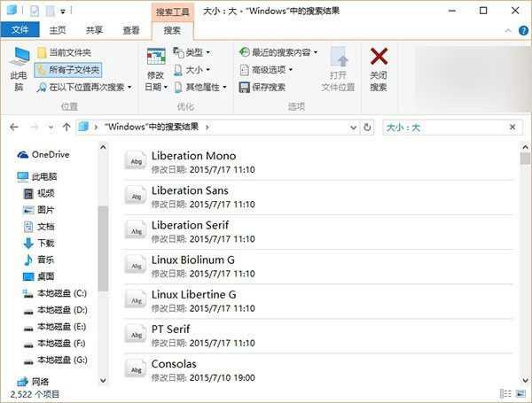Click the red X Close search button
Screen dimensions: 532x403
point(379,69)
